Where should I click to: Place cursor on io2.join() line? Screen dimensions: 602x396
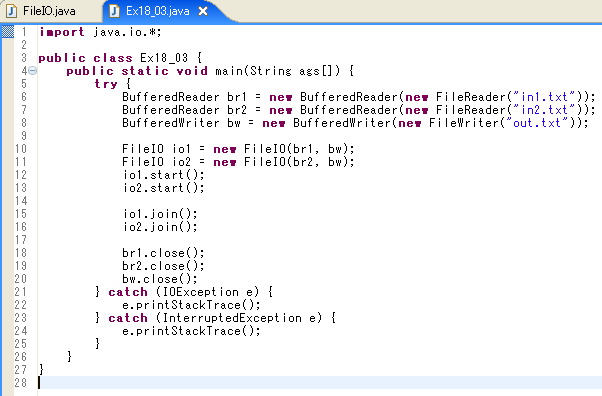tap(160, 227)
